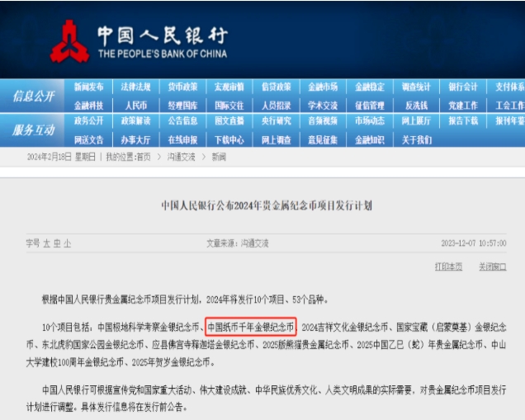The image size is (525, 420).
Task: Set font size to 大 (large)
Action: tap(46, 243)
